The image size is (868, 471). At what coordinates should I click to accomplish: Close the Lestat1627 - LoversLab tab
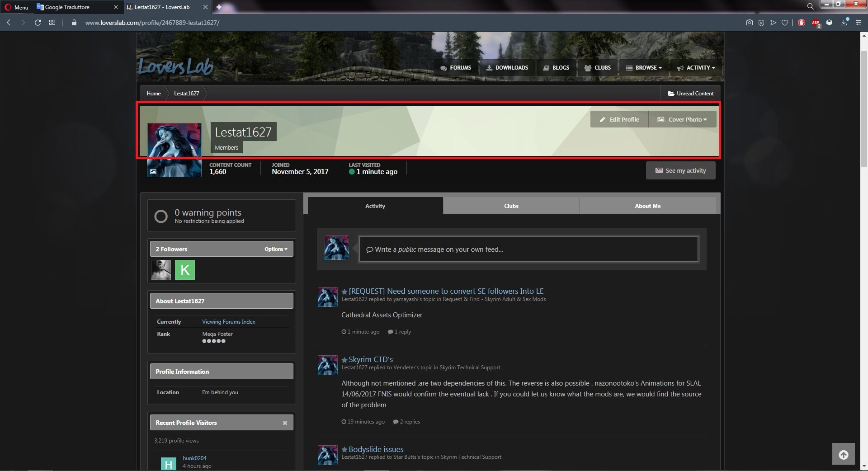click(205, 7)
